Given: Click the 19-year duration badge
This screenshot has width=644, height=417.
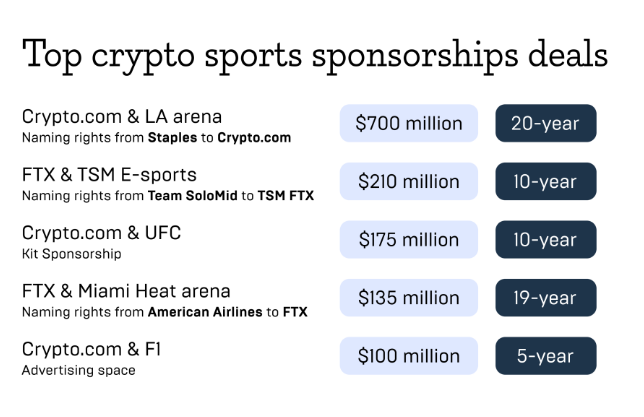Looking at the screenshot, I should [x=545, y=298].
